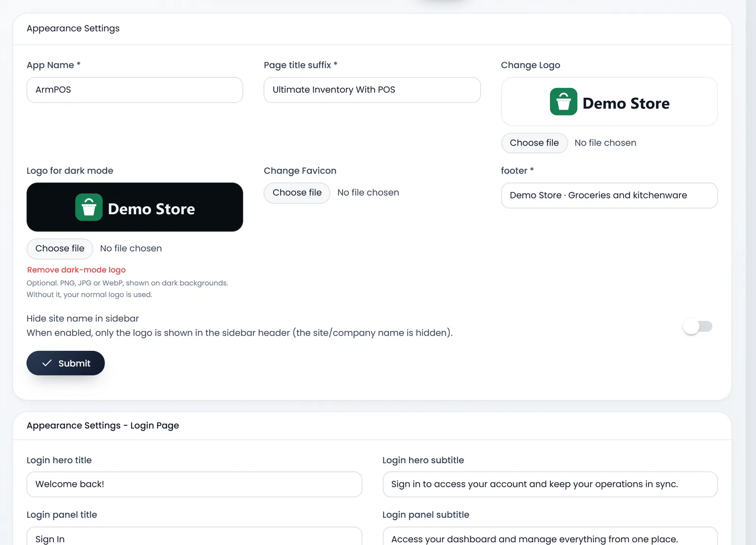
Task: Click Remove dark-mode logo link
Action: tap(76, 270)
